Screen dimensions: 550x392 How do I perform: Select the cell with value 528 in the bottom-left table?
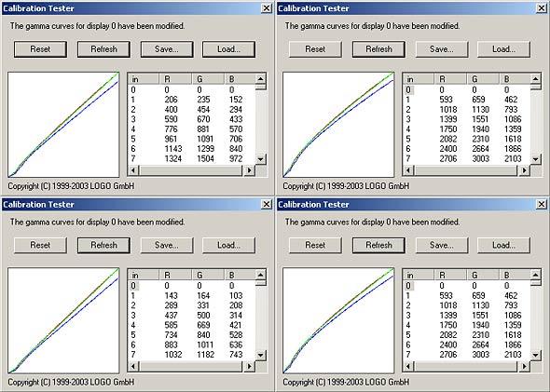click(x=236, y=335)
